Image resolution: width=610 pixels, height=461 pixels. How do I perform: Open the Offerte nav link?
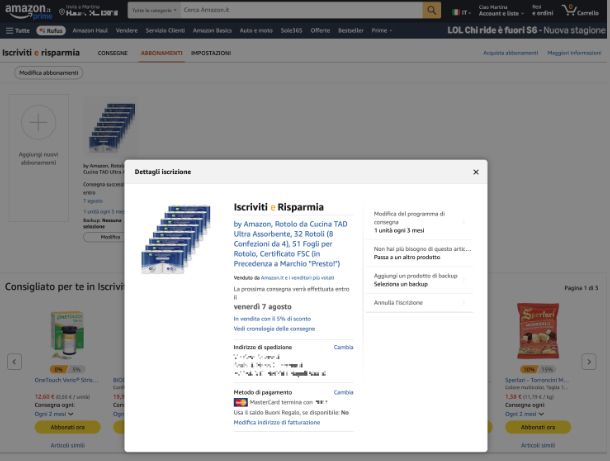click(x=320, y=30)
